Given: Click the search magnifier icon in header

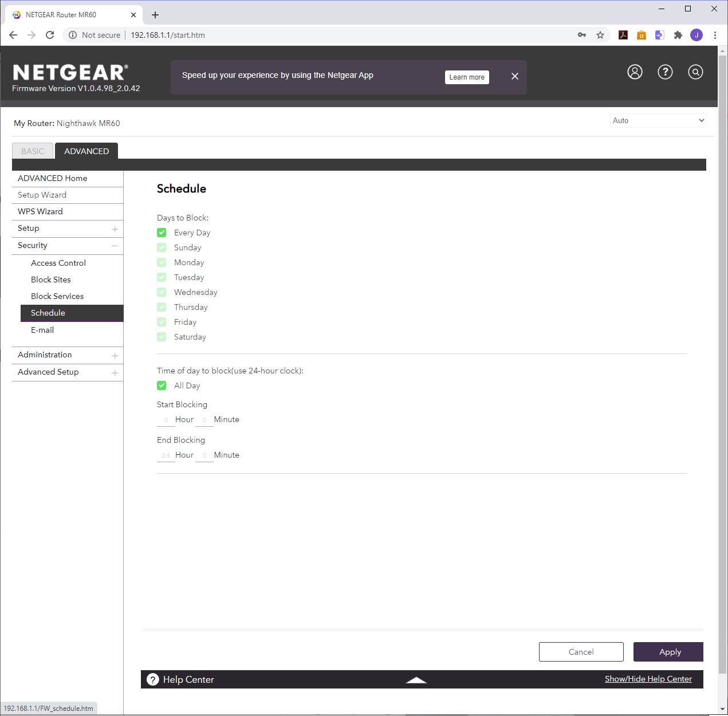Looking at the screenshot, I should [695, 72].
